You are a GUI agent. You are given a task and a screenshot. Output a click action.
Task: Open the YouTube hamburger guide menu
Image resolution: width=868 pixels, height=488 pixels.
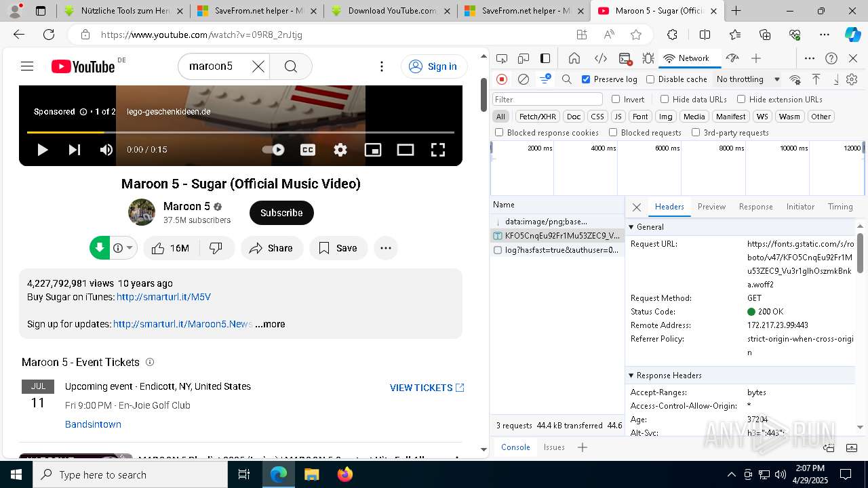(x=27, y=66)
